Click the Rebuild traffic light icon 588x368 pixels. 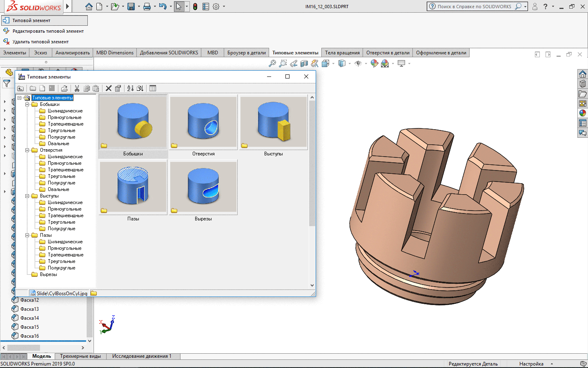click(195, 7)
